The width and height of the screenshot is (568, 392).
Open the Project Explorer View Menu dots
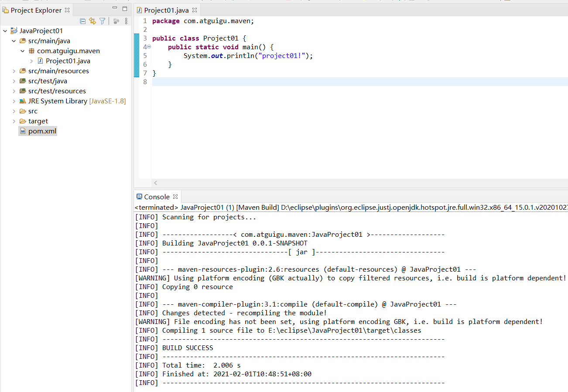126,21
